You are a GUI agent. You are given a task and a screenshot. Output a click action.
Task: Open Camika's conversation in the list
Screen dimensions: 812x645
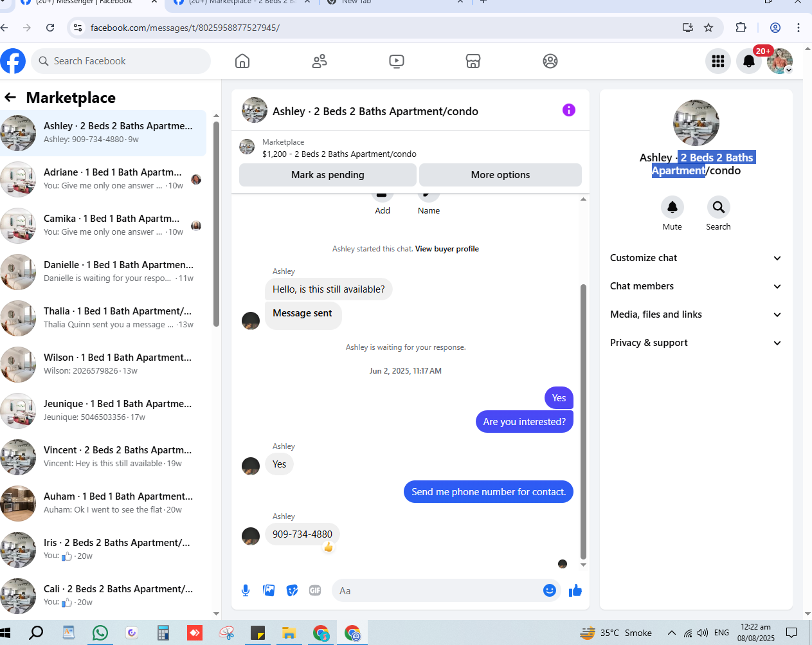tap(104, 226)
